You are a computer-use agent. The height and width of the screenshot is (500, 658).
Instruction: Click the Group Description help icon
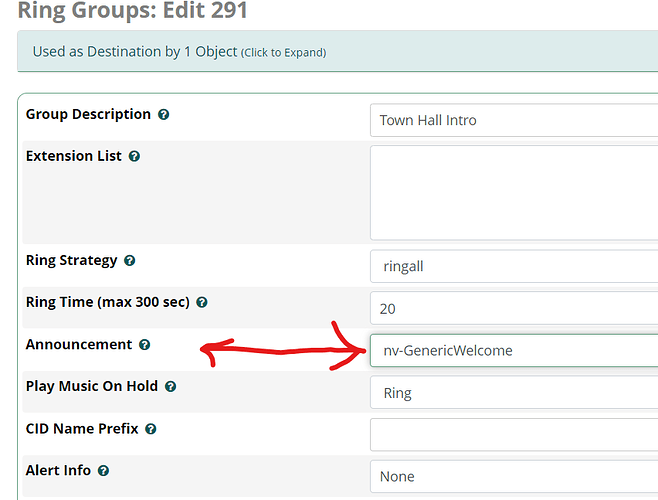point(163,114)
